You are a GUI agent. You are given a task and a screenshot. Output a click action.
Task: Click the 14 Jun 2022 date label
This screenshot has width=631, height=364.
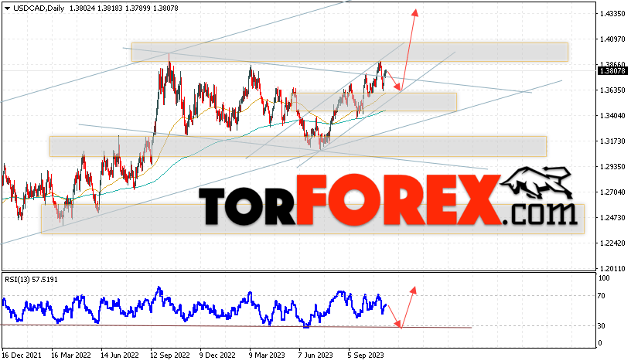pos(120,355)
